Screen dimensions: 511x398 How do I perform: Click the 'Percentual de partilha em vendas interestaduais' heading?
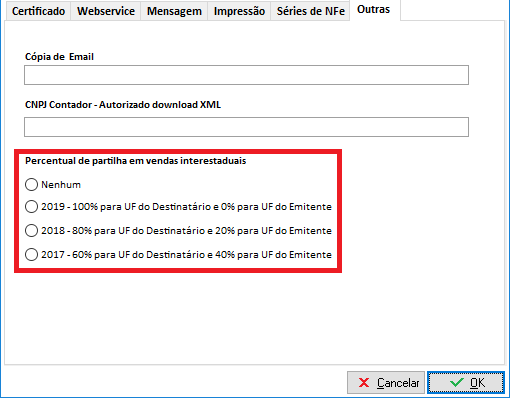click(136, 161)
